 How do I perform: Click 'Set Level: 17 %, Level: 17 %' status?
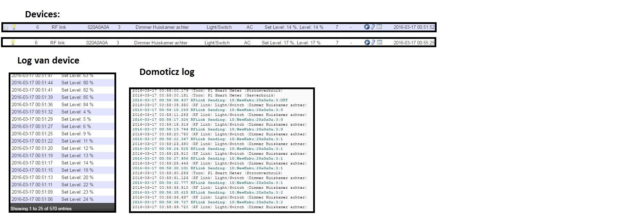click(291, 43)
